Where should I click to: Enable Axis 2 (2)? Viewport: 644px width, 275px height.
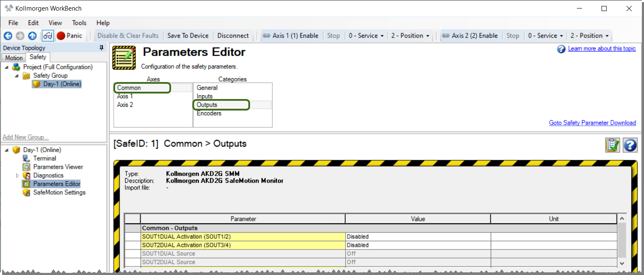(x=470, y=36)
